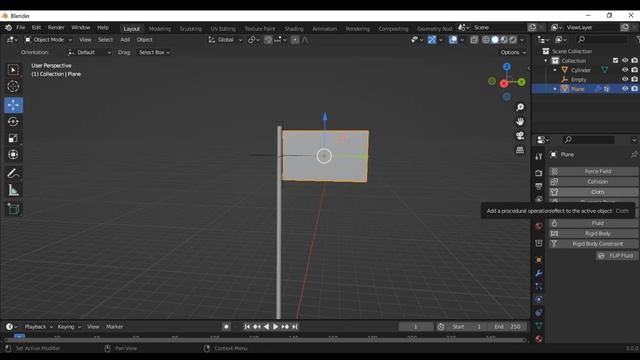Switch to the Modeling workspace tab

coord(160,29)
